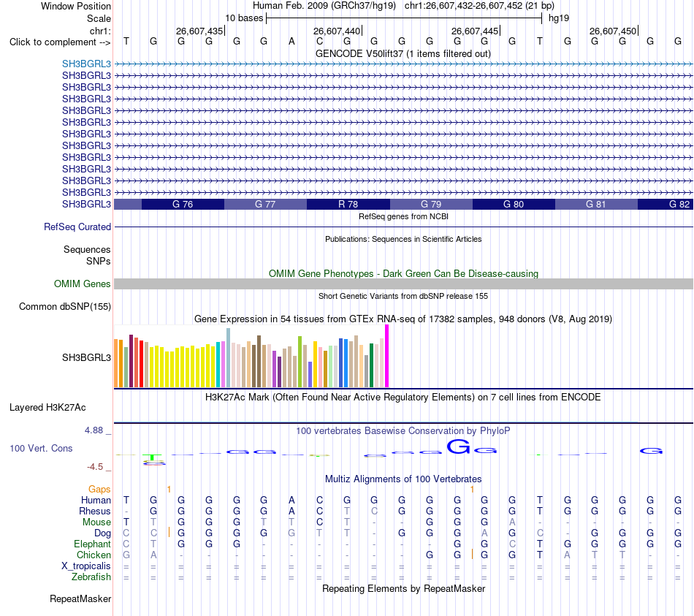694x616 pixels.
Task: Click the Sequences track label
Action: pos(87,249)
